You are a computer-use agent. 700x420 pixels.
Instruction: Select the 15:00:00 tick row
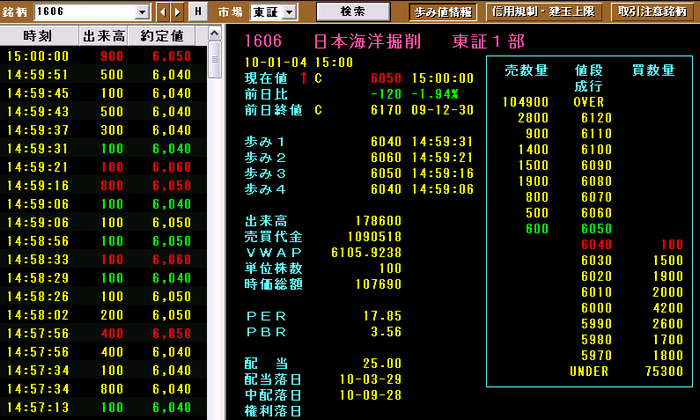103,56
